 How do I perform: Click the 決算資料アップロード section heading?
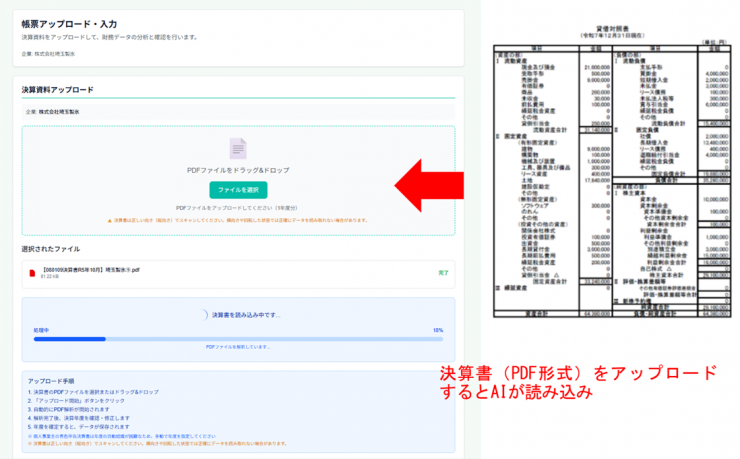58,90
